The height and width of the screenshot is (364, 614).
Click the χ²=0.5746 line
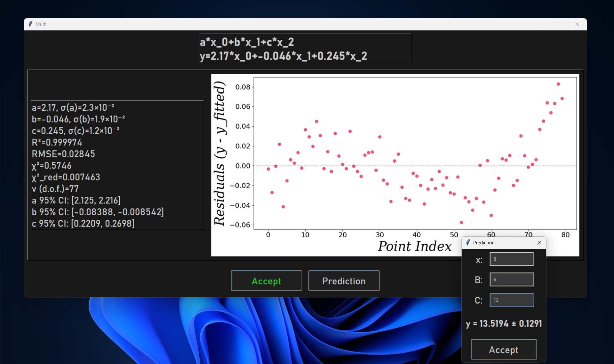(52, 166)
